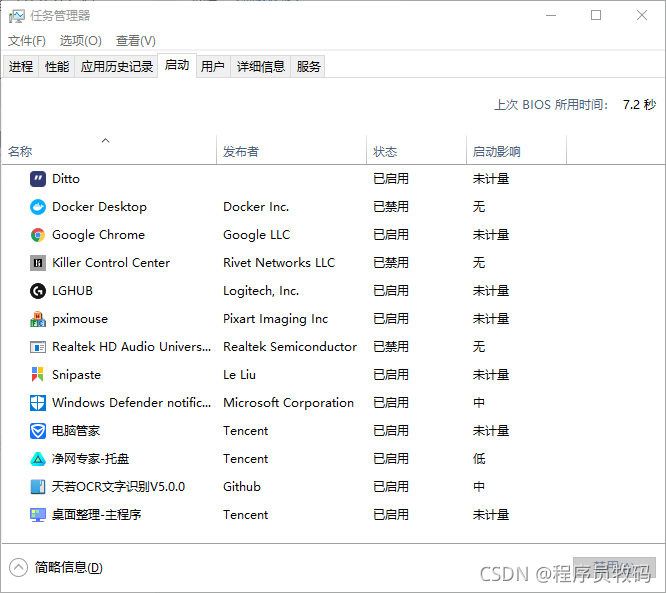Viewport: 666px width, 593px height.
Task: Click the 净网专家-托盘 triangle icon
Action: [38, 459]
